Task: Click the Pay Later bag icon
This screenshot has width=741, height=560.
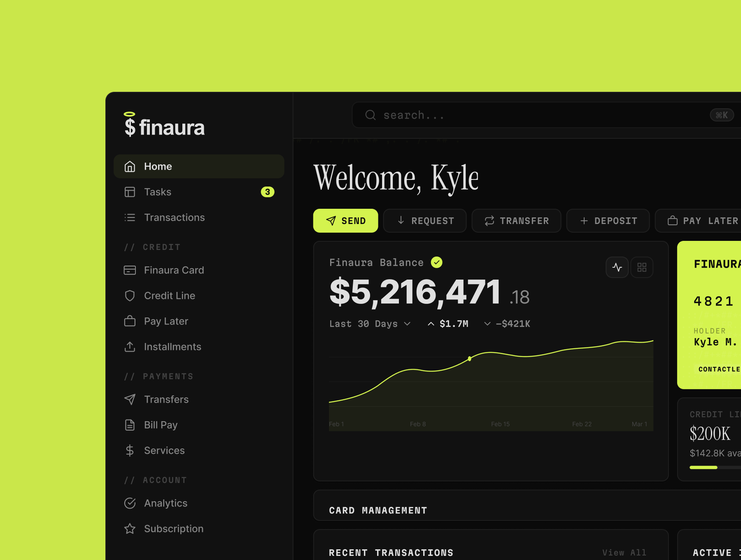Action: pyautogui.click(x=130, y=321)
